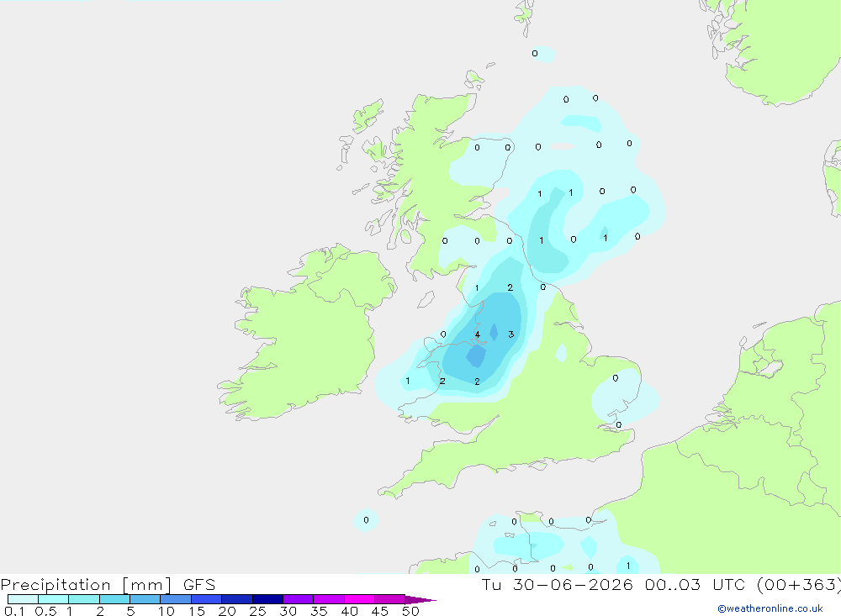The height and width of the screenshot is (616, 841).
Task: Pick the 1–2 mm legend swatch
Action: coord(84,599)
